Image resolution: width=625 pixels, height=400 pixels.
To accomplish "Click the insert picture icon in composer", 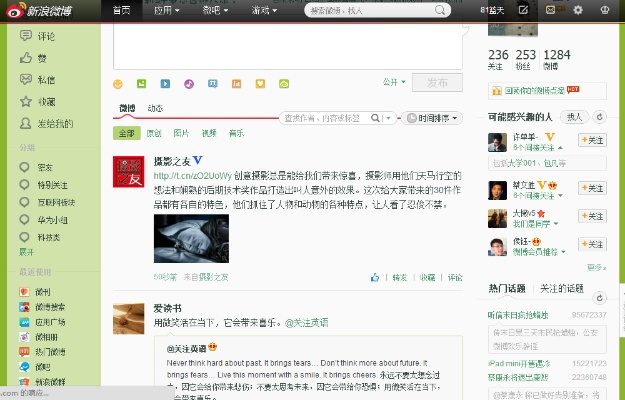I will tap(141, 83).
